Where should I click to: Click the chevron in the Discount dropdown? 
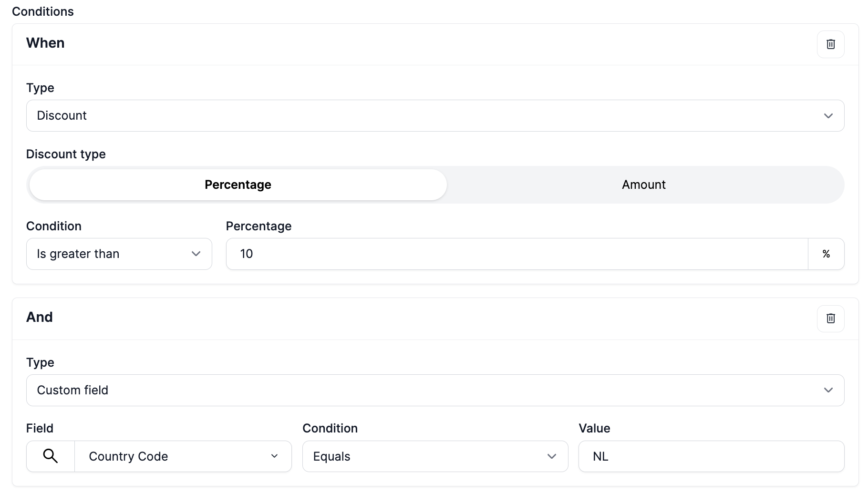click(x=828, y=116)
